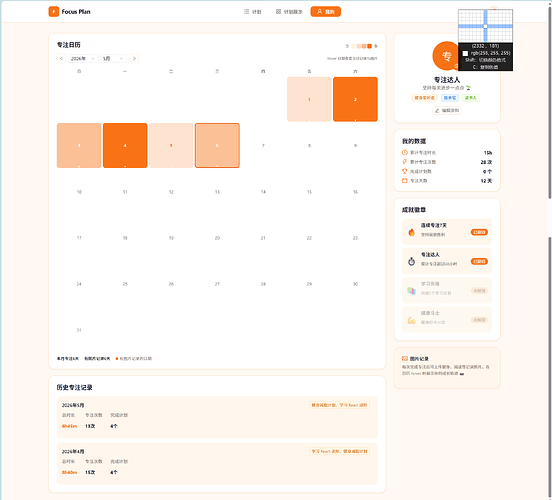Click the orange fitness enthusiast tag
The image size is (552, 500).
424,98
